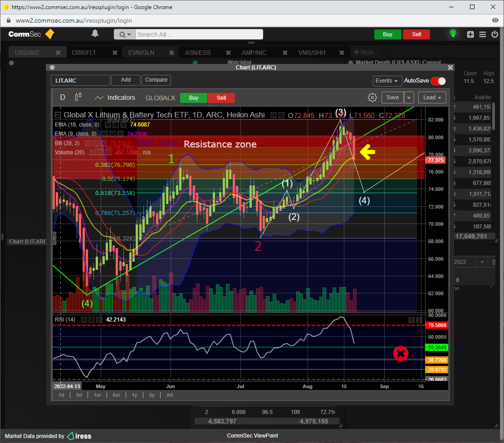Screen dimensions: 504x443
Task: Set chart range to 6m
Action: [116, 395]
